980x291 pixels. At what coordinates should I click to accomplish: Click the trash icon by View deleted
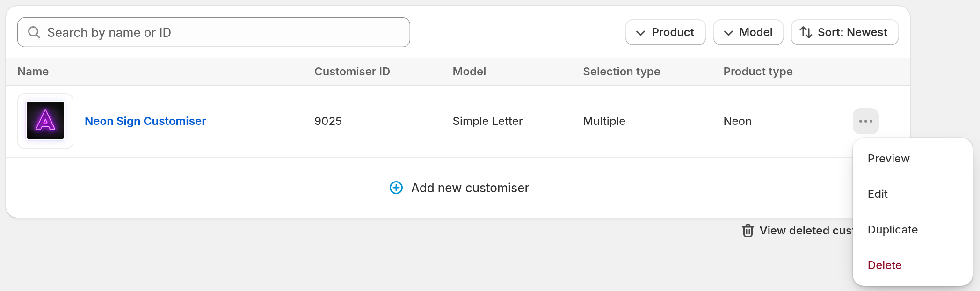pyautogui.click(x=748, y=231)
